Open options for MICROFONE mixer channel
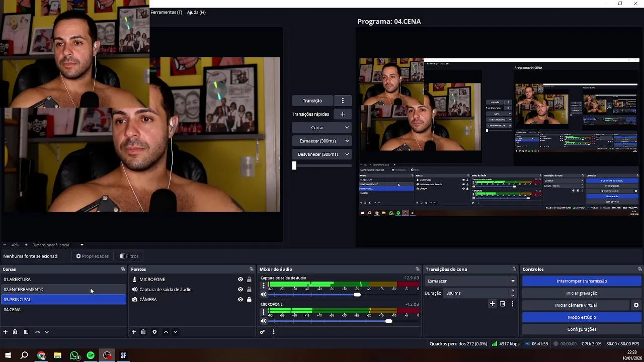Screen dimensions: 644x362 (263, 312)
